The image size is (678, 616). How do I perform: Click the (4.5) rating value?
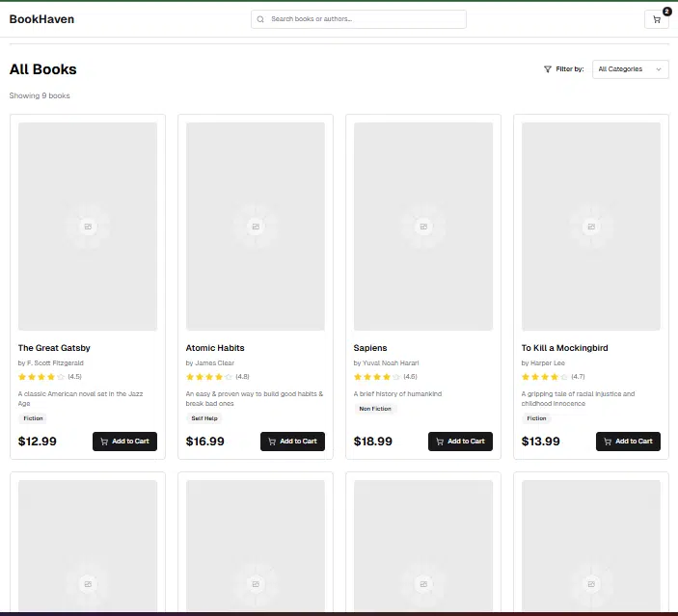(74, 377)
